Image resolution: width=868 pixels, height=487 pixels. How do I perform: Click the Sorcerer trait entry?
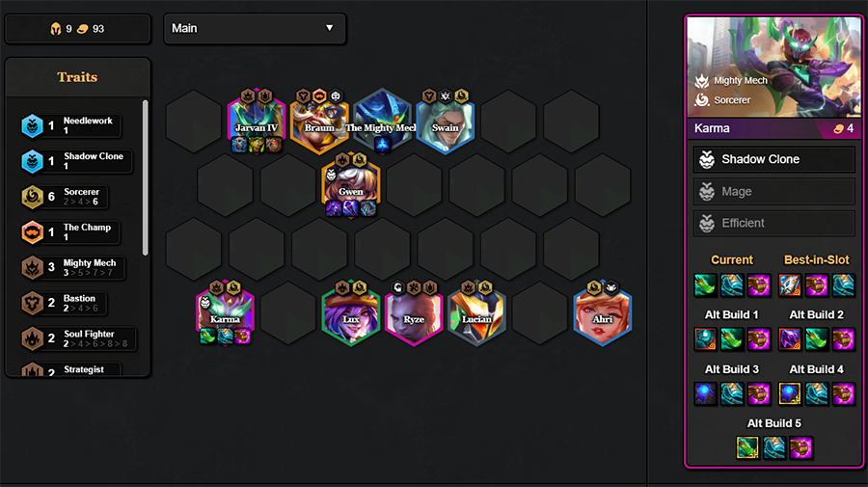[65, 197]
